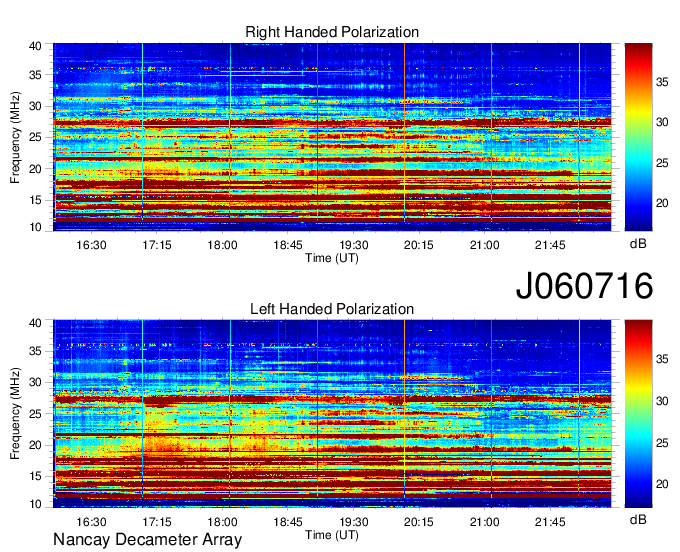
Task: Click the 30 MHz tick on the top plot axis
Action: pyautogui.click(x=35, y=106)
